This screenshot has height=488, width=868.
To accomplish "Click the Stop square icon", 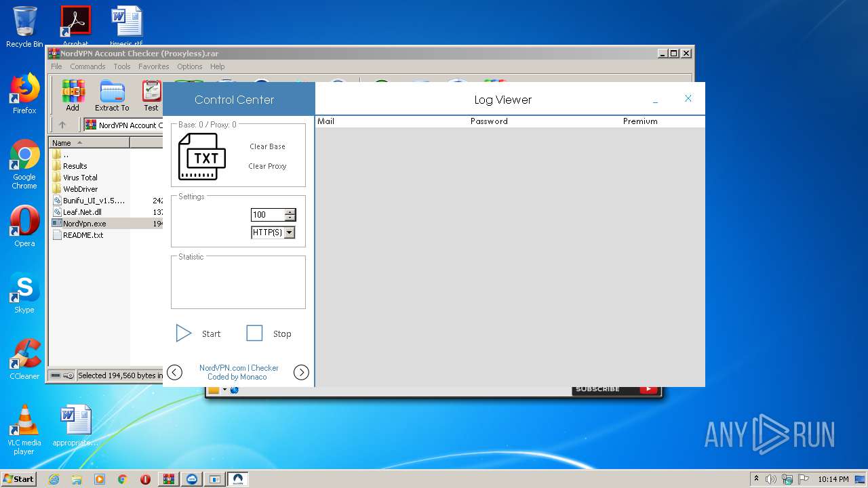I will click(254, 333).
